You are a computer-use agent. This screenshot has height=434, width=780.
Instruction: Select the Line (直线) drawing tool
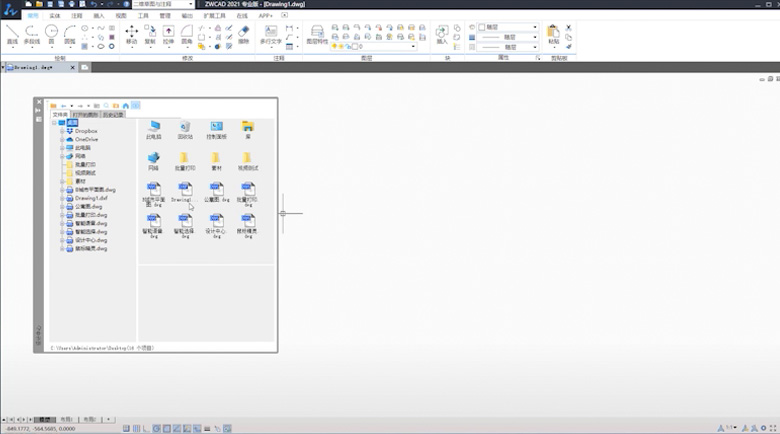coord(11,35)
